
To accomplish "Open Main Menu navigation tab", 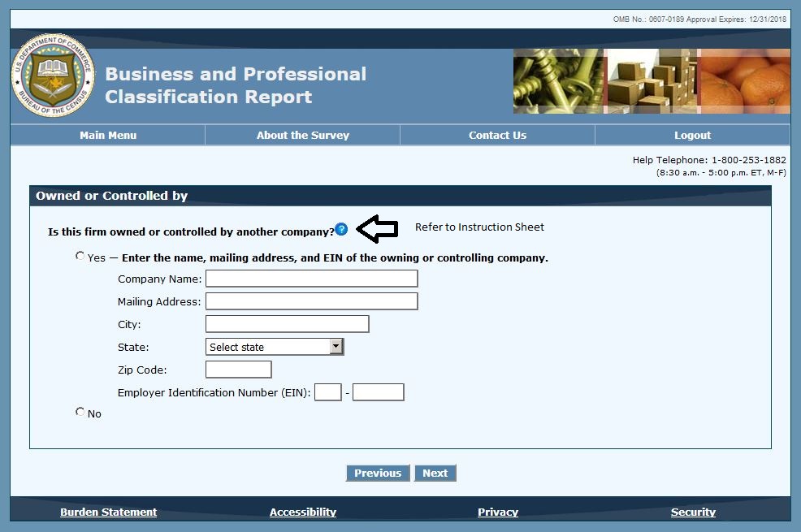I will tap(108, 136).
